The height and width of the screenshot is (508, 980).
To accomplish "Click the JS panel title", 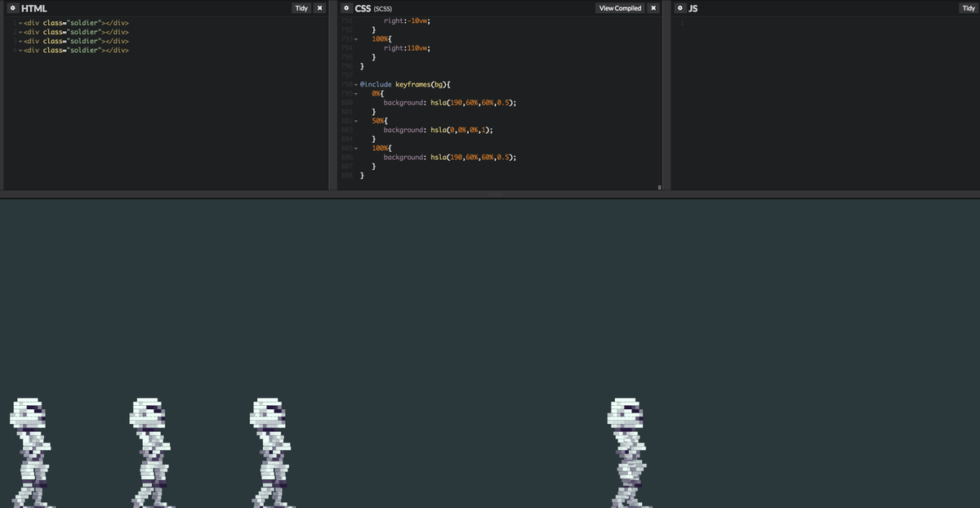I will click(693, 8).
